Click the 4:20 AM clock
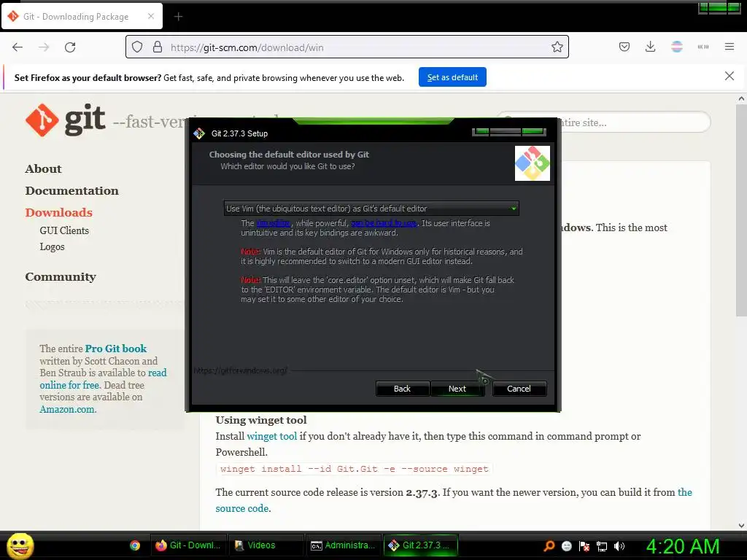The width and height of the screenshot is (747, 560). [x=683, y=546]
